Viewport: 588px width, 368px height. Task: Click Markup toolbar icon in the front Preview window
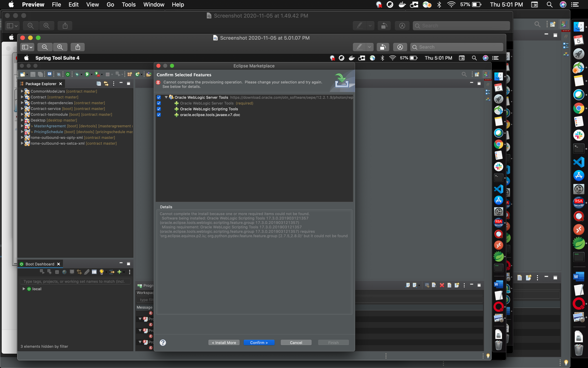click(x=400, y=47)
